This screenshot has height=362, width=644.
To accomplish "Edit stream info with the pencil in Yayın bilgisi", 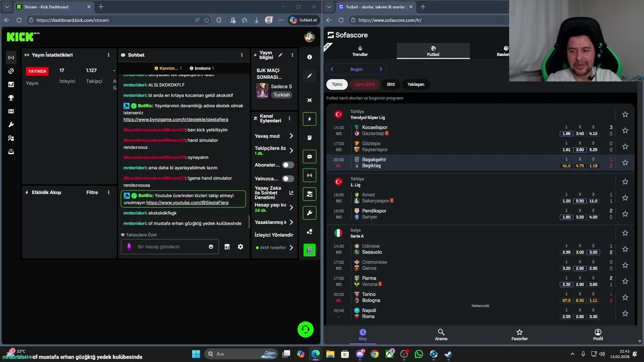I will point(280,55).
